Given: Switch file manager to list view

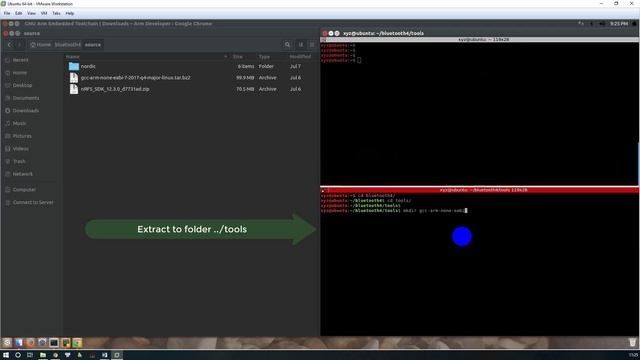Looking at the screenshot, I should pyautogui.click(x=301, y=44).
